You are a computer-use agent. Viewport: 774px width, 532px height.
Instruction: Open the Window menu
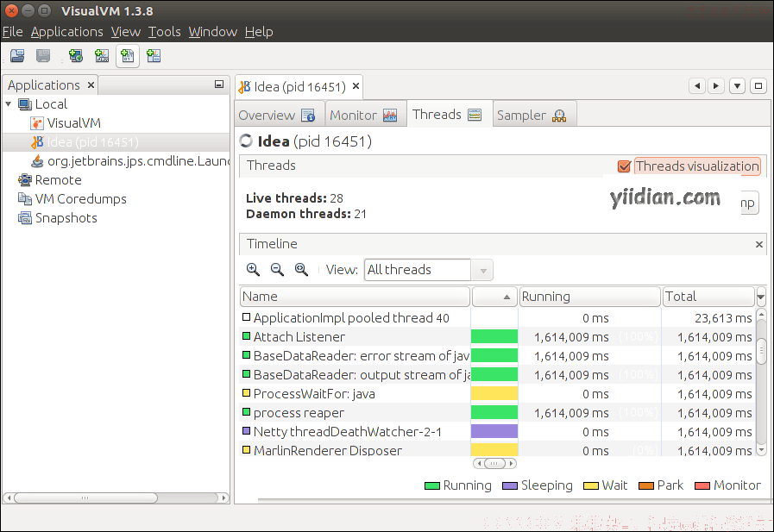point(213,32)
